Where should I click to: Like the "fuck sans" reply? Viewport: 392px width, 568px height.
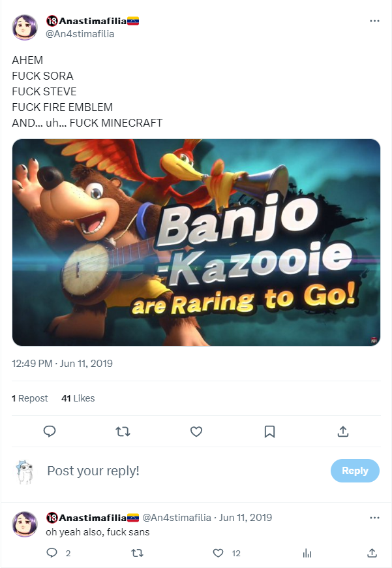point(219,553)
